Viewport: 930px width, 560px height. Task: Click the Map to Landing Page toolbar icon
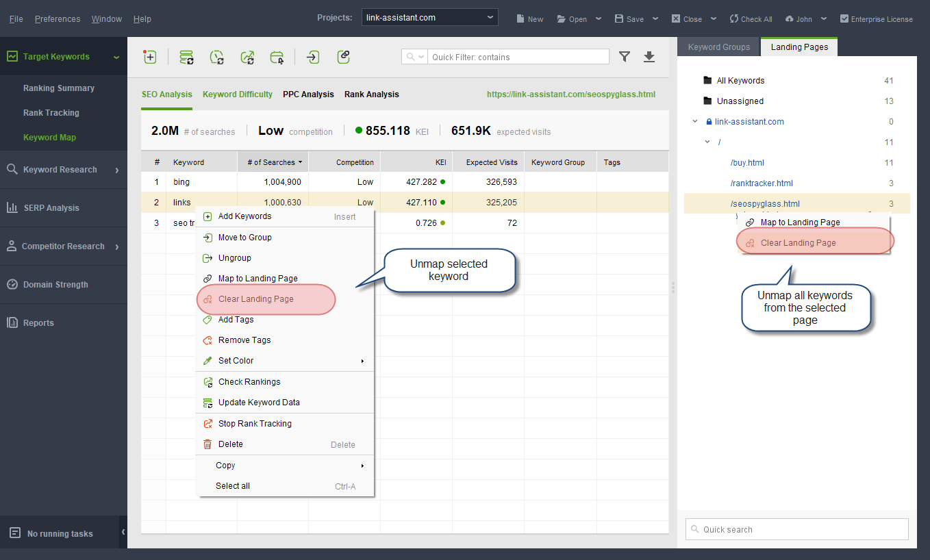coord(344,57)
